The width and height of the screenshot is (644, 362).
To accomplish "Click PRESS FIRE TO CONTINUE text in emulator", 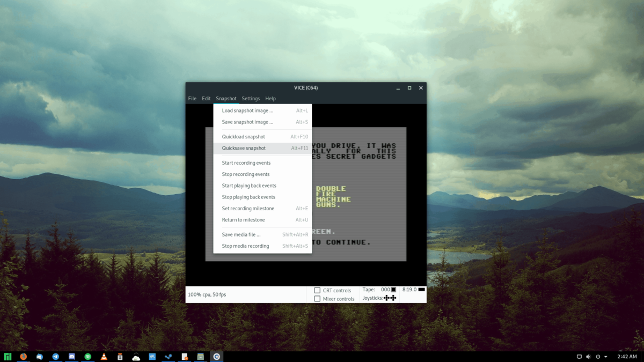I will point(341,242).
